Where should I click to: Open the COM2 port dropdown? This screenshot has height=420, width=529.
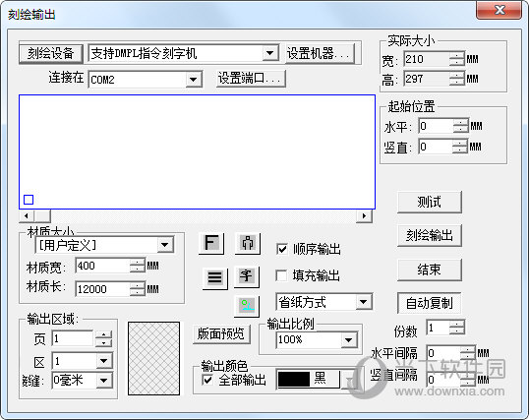click(194, 80)
